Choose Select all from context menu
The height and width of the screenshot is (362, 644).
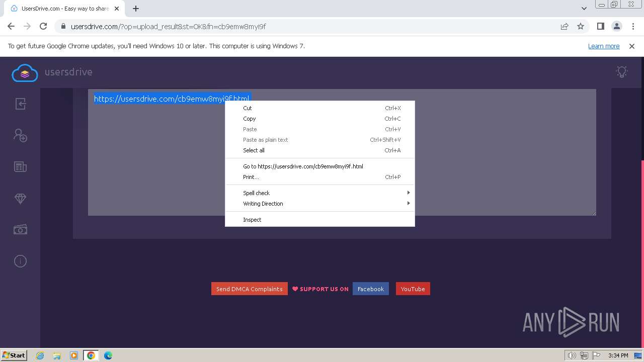pyautogui.click(x=320, y=150)
